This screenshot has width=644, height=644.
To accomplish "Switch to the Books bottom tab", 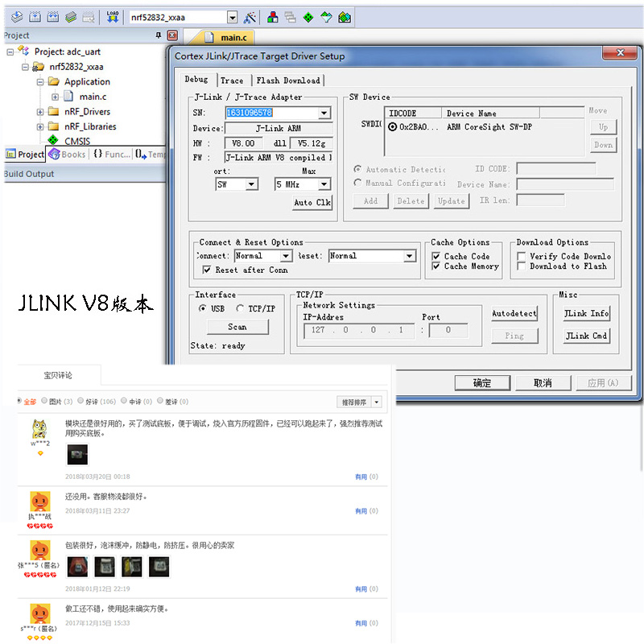I will pyautogui.click(x=68, y=154).
